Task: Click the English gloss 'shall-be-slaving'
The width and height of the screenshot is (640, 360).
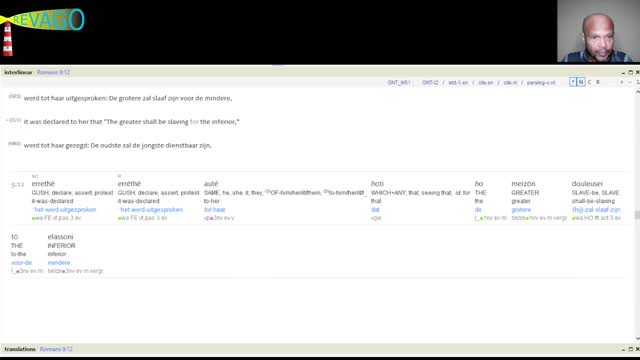Action: click(593, 201)
